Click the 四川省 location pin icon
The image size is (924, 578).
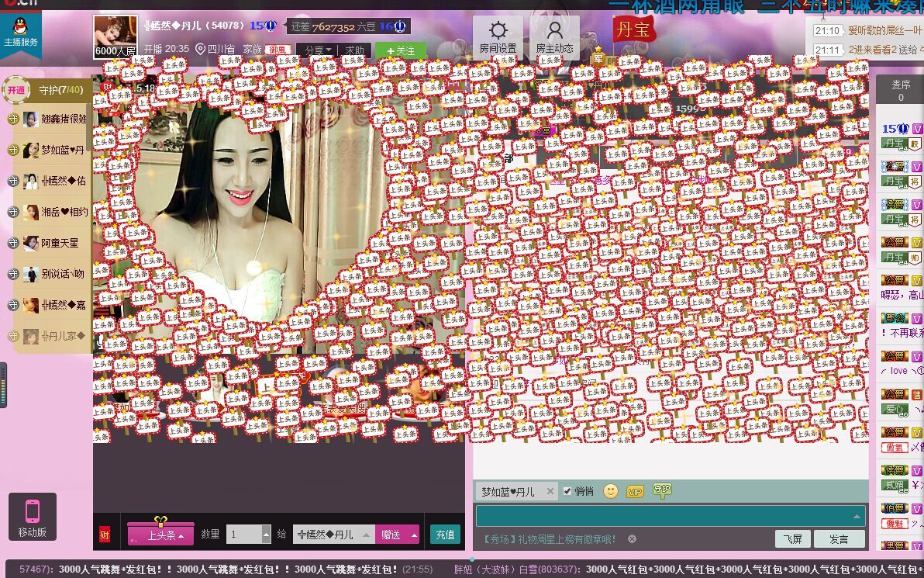coord(200,50)
